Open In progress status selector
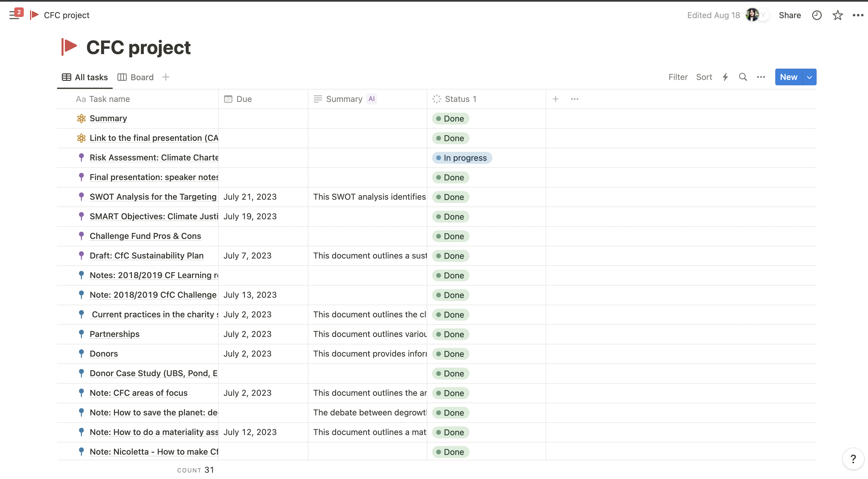This screenshot has width=868, height=479. coord(462,158)
